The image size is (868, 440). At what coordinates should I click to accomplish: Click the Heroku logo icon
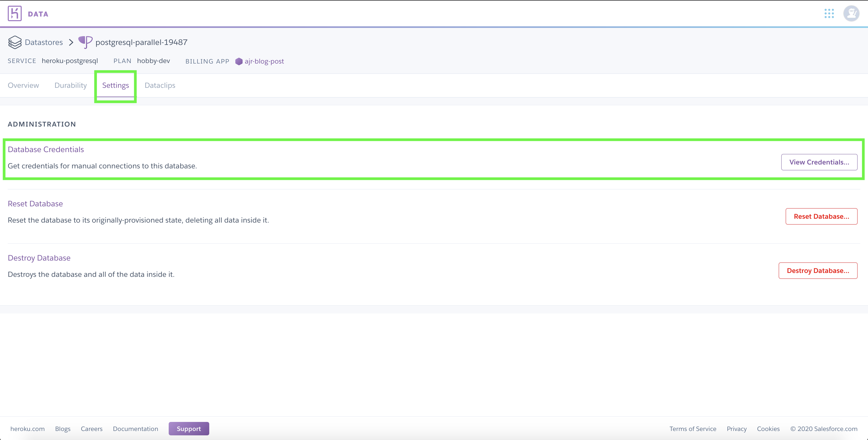14,13
